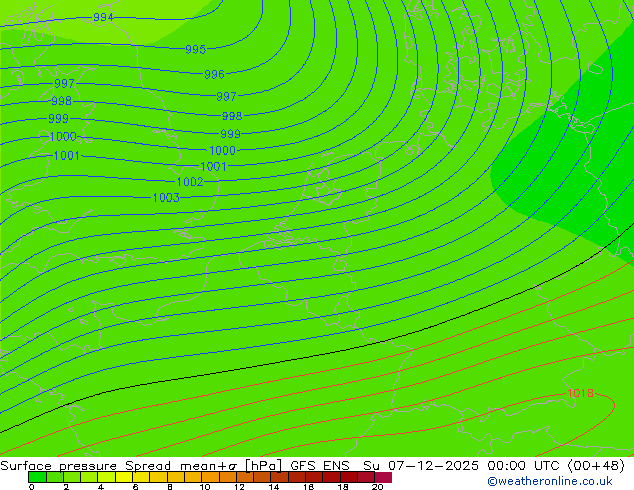634x490 pixels.
Task: Click the legend tick value 12
Action: click(239, 487)
